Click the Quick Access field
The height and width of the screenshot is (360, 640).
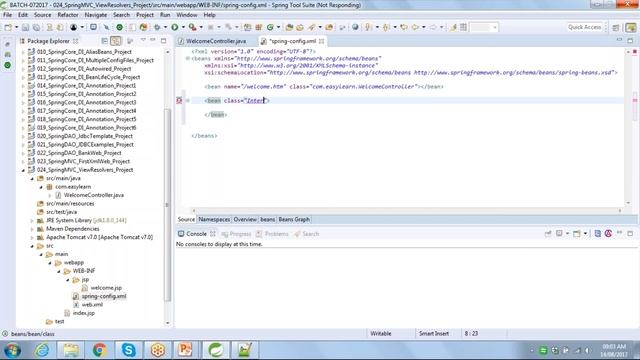click(x=584, y=27)
